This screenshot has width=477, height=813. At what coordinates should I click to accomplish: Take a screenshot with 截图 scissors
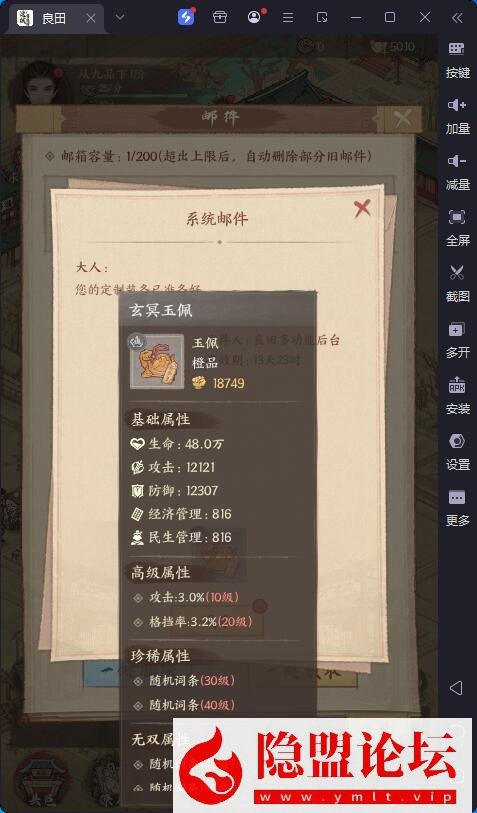point(457,283)
